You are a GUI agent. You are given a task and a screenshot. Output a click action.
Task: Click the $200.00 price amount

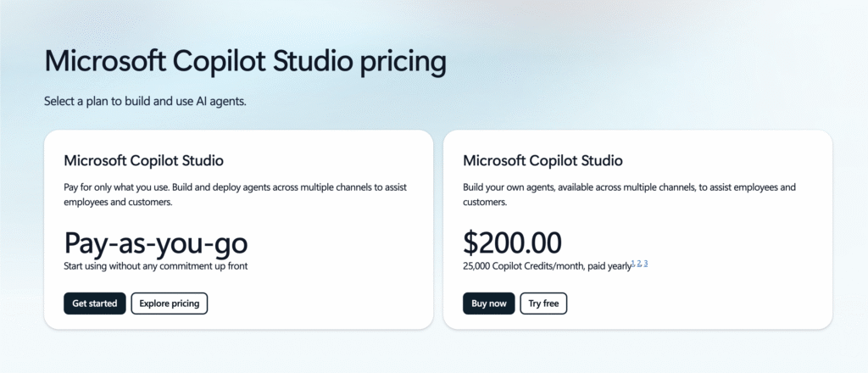tap(512, 243)
